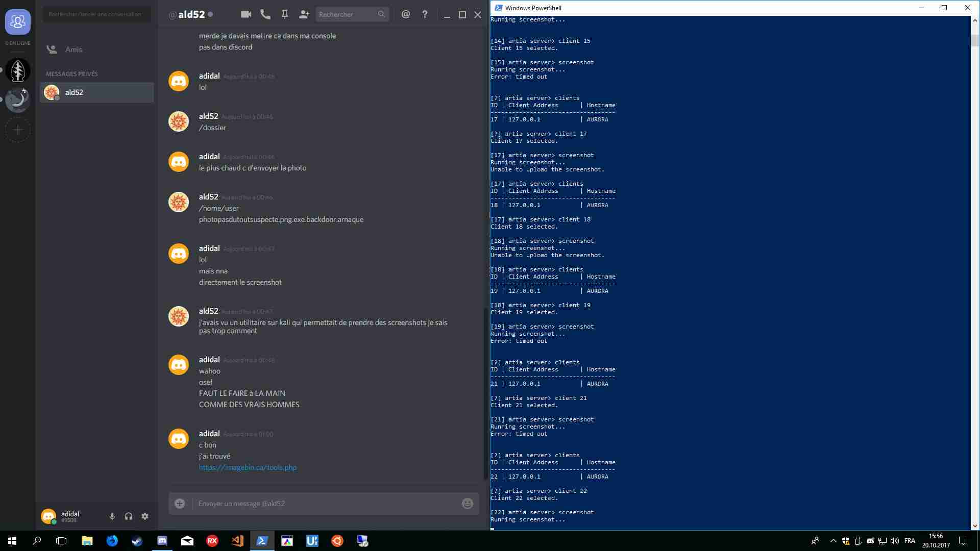This screenshot has width=980, height=551.
Task: Open the Mail app on taskbar
Action: pyautogui.click(x=187, y=541)
